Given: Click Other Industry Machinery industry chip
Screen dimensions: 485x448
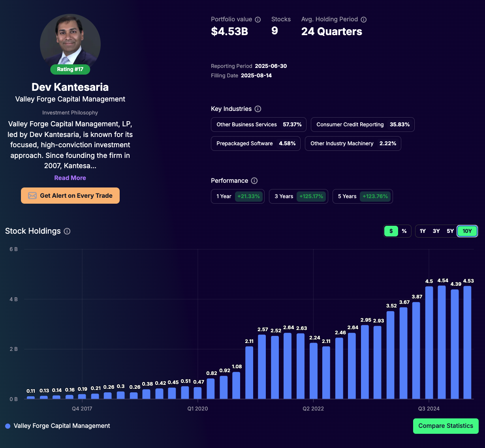Looking at the screenshot, I should click(353, 143).
